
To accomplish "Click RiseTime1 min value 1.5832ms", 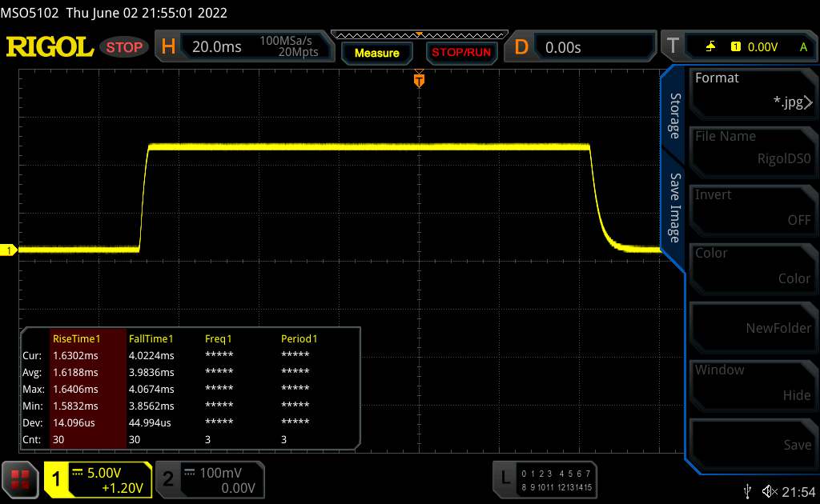I will coord(75,406).
